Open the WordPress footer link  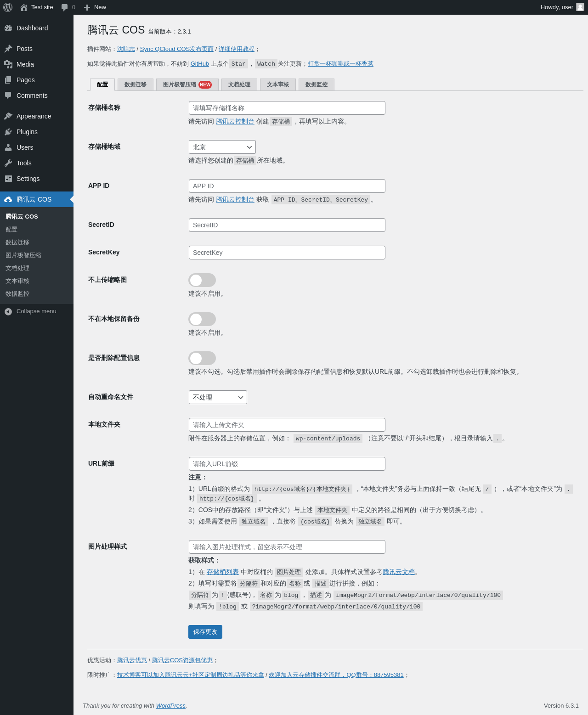(171, 706)
